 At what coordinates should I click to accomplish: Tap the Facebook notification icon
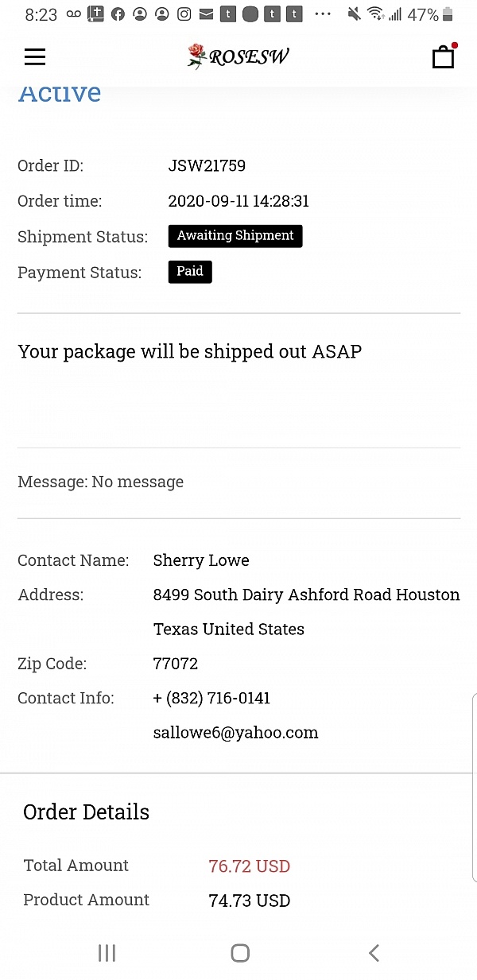coord(118,14)
